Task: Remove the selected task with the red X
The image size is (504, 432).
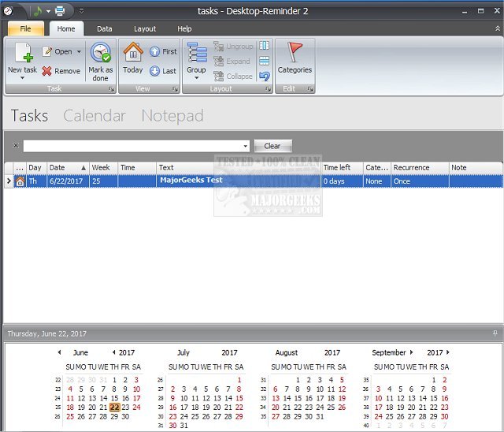Action: [47, 71]
